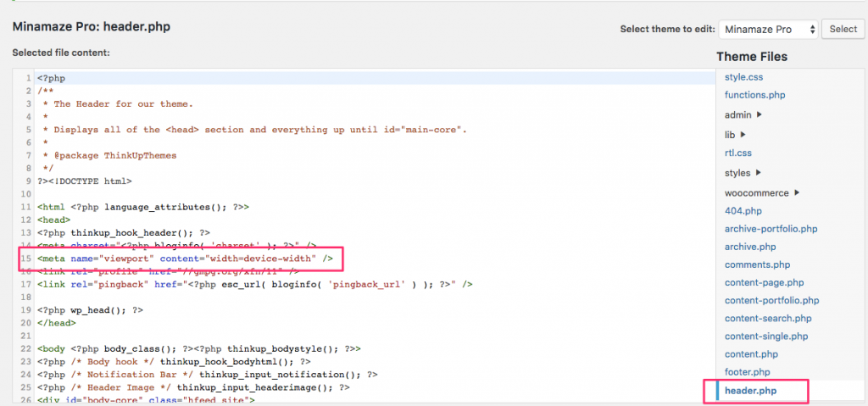Open footer.php theme file

(x=747, y=371)
